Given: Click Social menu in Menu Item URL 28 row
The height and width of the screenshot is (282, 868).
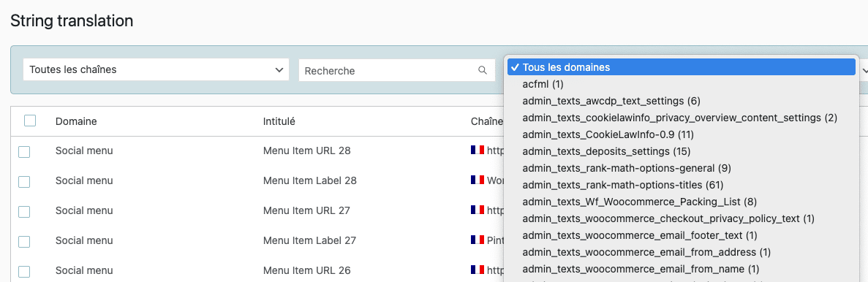Looking at the screenshot, I should click(x=84, y=150).
